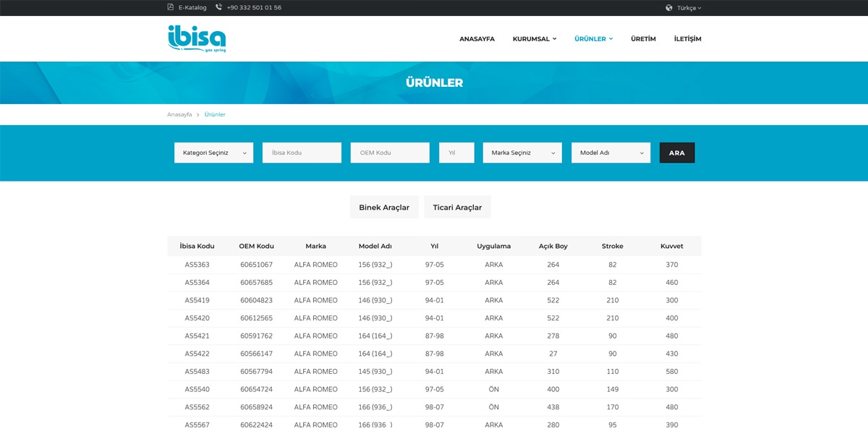Click the Anasayfa breadcrumb link
The image size is (868, 434).
click(179, 114)
